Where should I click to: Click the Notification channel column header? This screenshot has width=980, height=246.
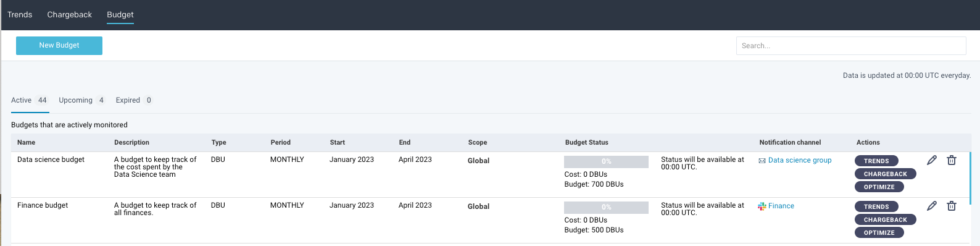(790, 142)
